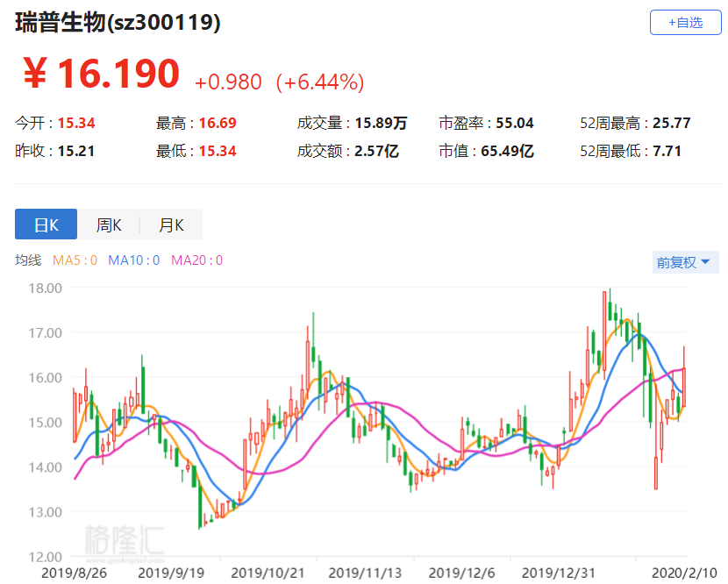728x584 pixels.
Task: Click the 2019/11/13 date axis label
Action: point(365,573)
